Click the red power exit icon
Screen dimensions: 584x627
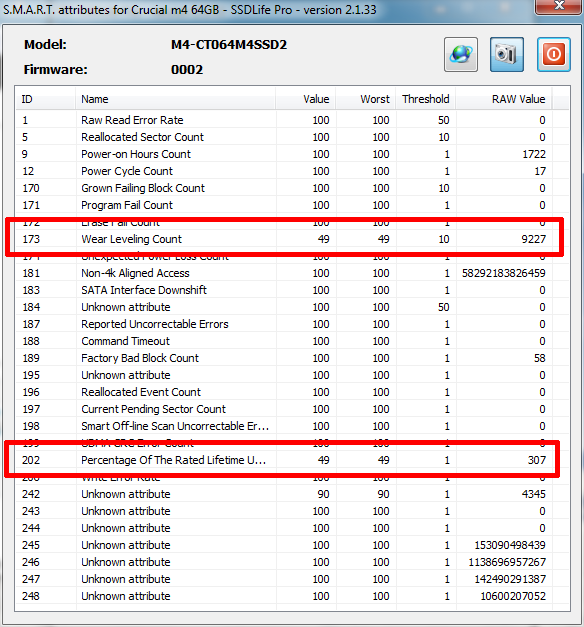(x=554, y=55)
